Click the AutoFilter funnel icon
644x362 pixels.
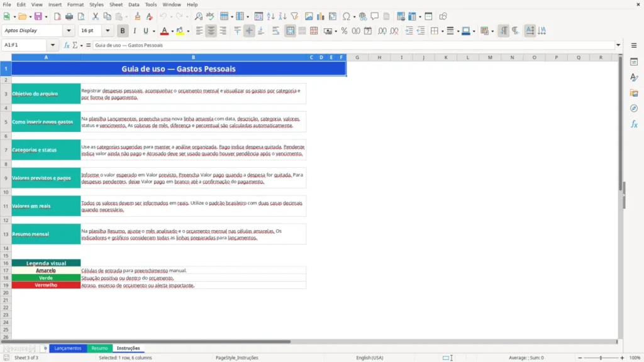tap(294, 16)
